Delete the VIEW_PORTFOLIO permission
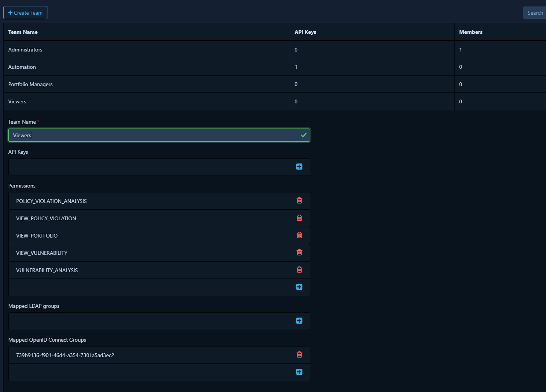Image resolution: width=546 pixels, height=392 pixels. 299,235
